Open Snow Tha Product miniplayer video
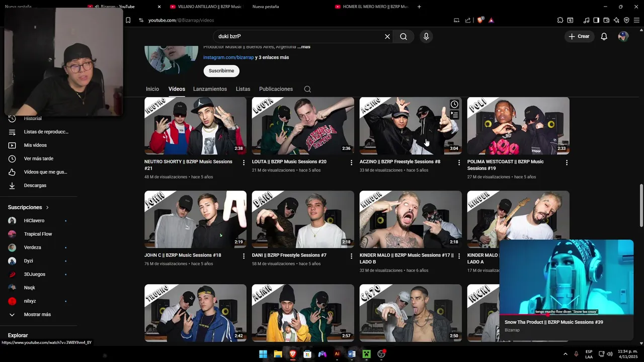This screenshot has height=362, width=644. pyautogui.click(x=567, y=277)
